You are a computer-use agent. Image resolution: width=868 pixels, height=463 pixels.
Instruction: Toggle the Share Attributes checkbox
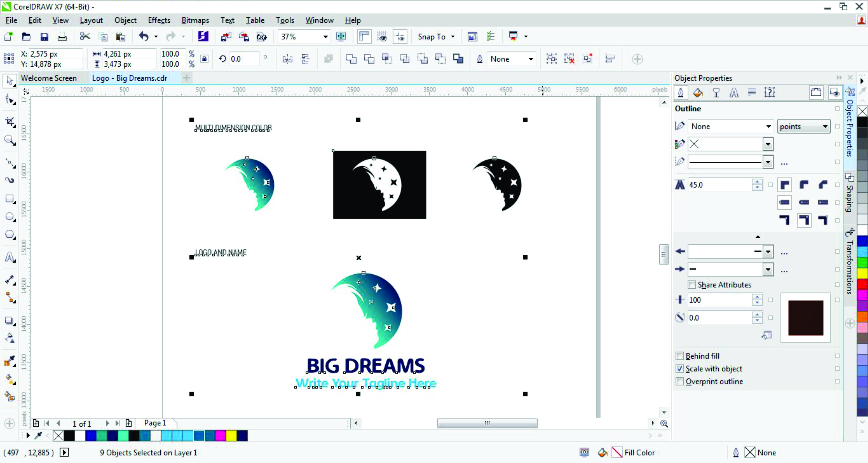692,285
